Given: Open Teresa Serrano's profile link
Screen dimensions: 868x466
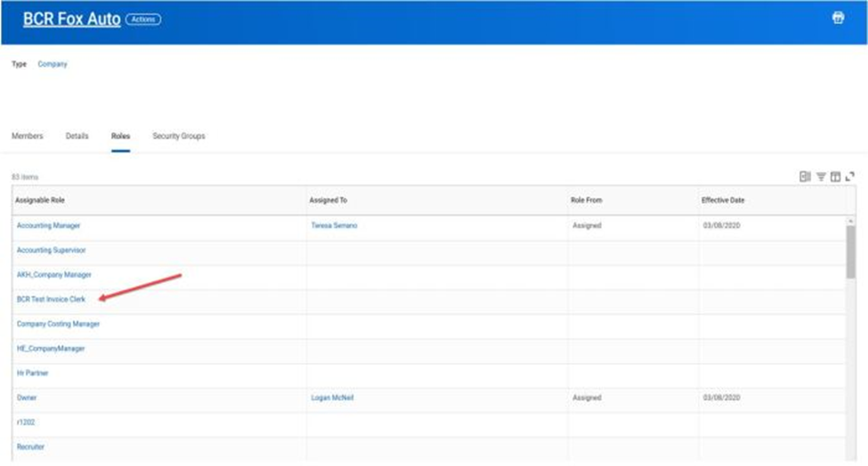Looking at the screenshot, I should coord(334,225).
